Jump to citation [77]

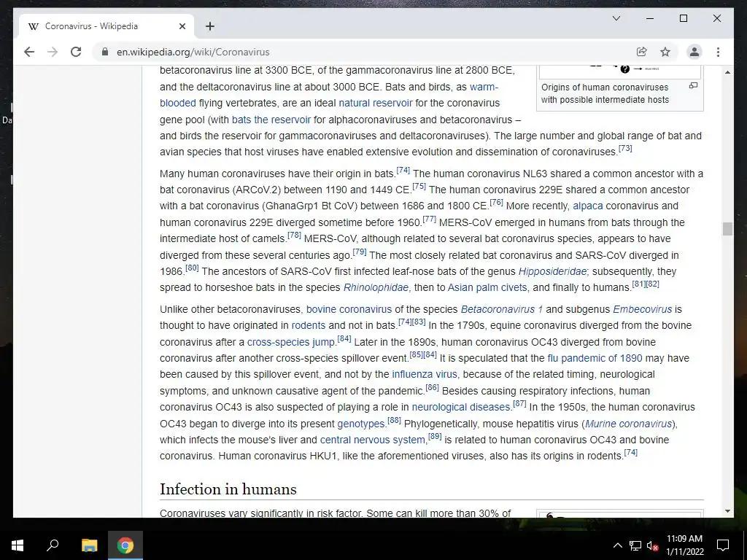(x=429, y=219)
